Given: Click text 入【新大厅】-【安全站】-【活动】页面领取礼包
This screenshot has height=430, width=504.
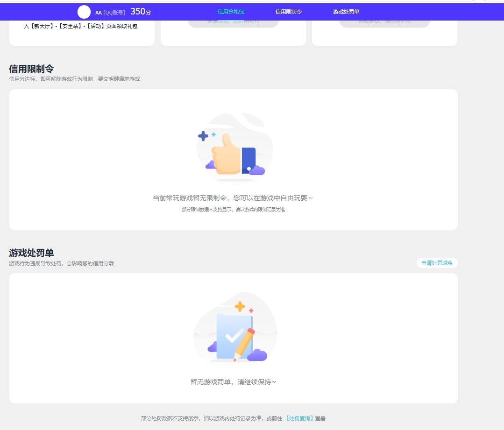Looking at the screenshot, I should [x=81, y=26].
